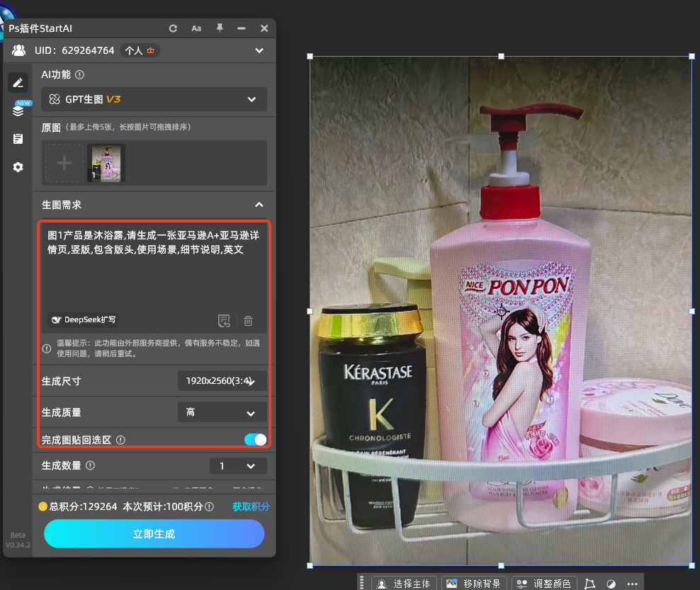Viewport: 700px width, 590px height.
Task: Open the history records sidebar icon
Action: point(18,139)
